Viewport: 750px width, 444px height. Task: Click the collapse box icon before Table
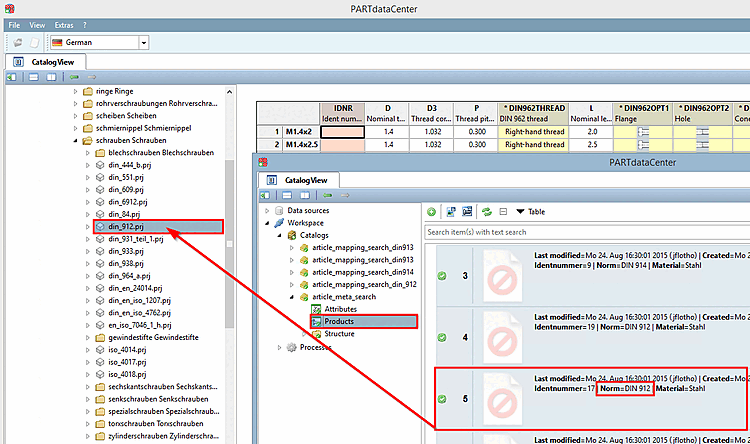(503, 211)
